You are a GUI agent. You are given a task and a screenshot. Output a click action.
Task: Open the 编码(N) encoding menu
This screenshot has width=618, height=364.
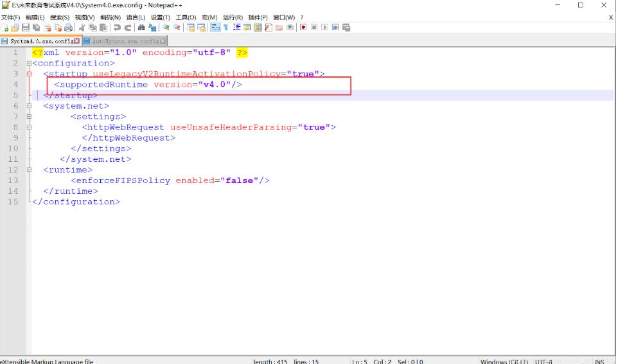[x=110, y=17]
